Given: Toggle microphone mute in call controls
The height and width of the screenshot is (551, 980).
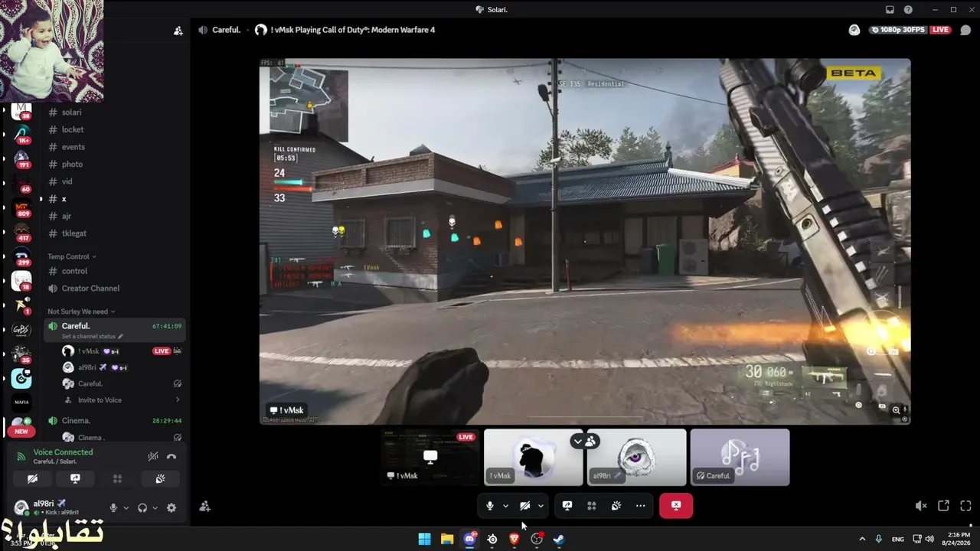Looking at the screenshot, I should 490,506.
